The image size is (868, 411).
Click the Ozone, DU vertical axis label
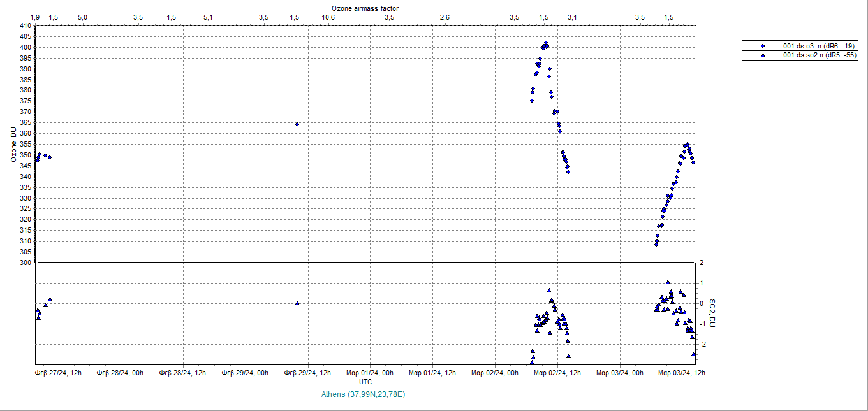pyautogui.click(x=12, y=143)
